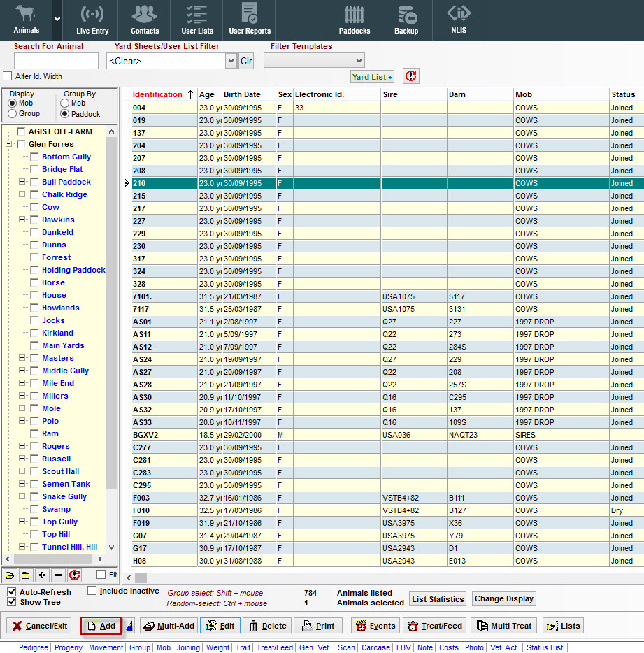Viewport: 644px width, 653px height.
Task: Click the red refresh icon beside Yard List
Action: click(410, 76)
